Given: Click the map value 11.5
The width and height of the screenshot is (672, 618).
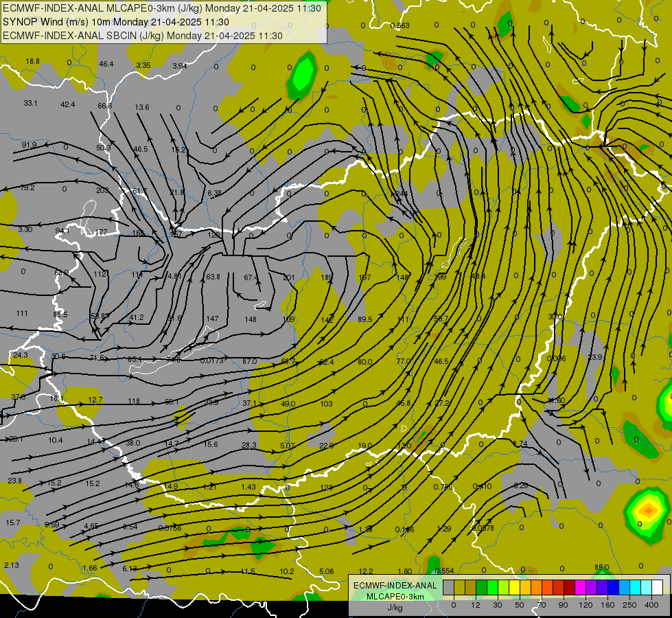Looking at the screenshot, I should (x=248, y=572).
